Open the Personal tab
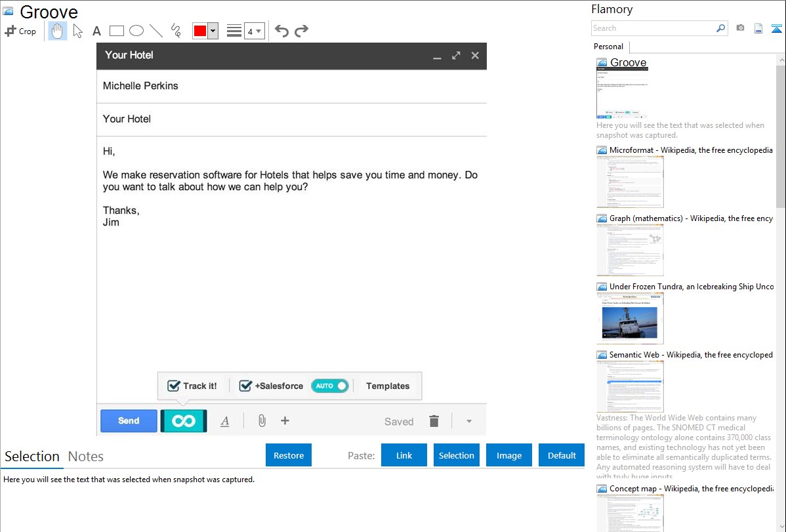The width and height of the screenshot is (786, 532). point(609,47)
